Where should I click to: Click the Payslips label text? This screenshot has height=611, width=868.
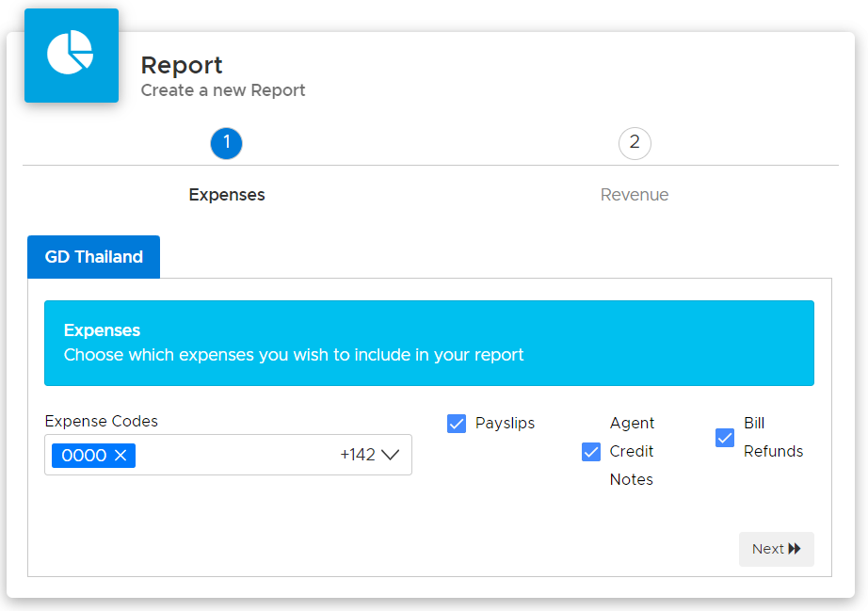505,424
